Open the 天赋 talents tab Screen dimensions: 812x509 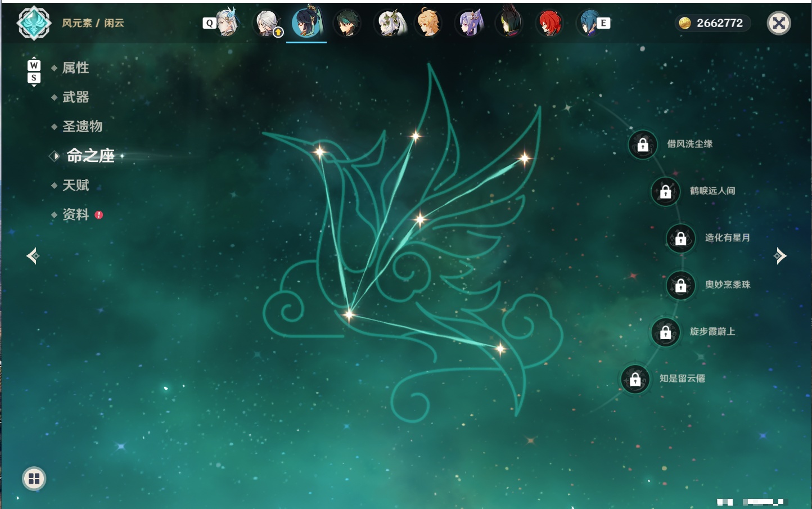click(x=75, y=185)
